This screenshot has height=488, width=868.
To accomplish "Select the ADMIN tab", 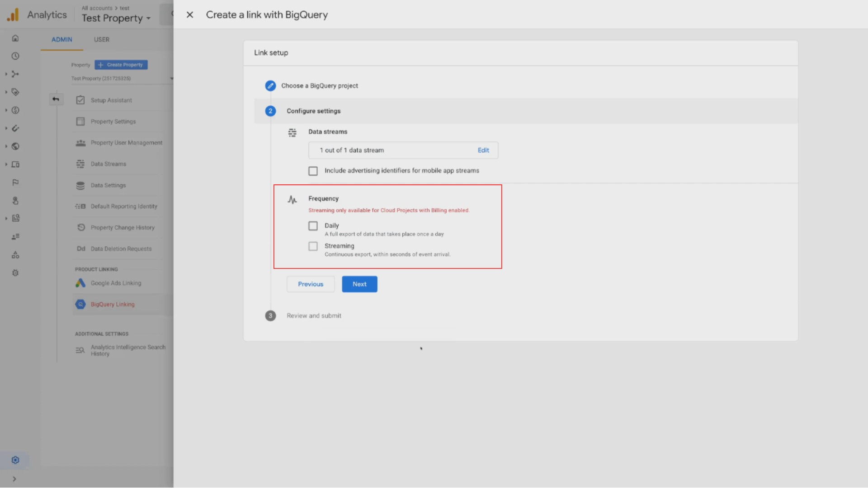I will 61,39.
